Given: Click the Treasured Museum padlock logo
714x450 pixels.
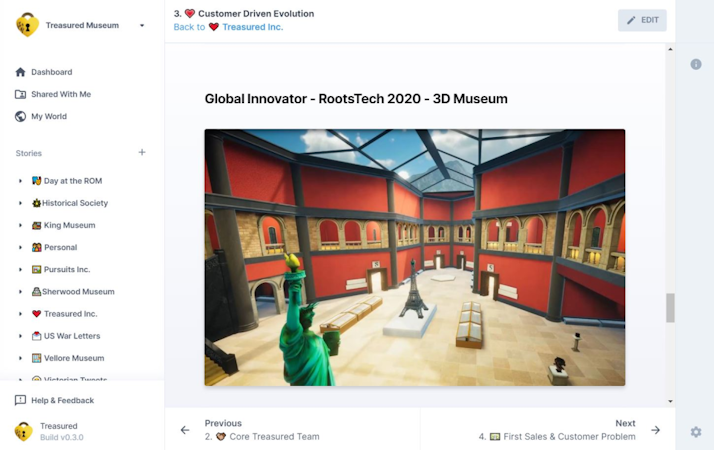Looking at the screenshot, I should pyautogui.click(x=27, y=25).
